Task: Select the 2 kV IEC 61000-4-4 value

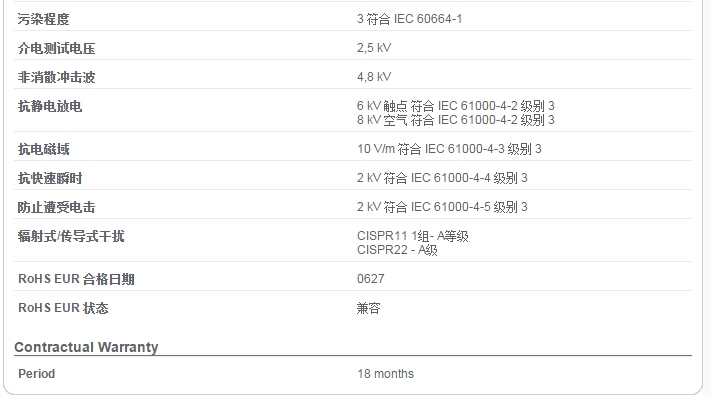Action: click(442, 178)
